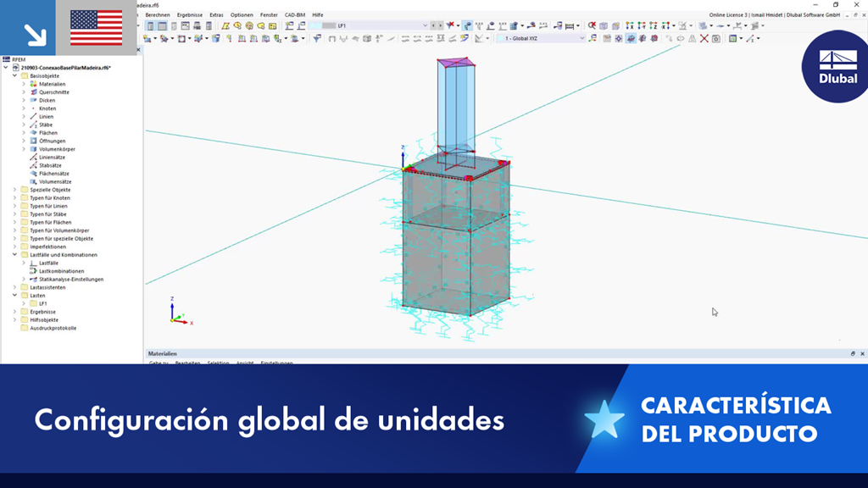Select Typen für Flächen folder
This screenshot has width=868, height=488.
click(x=50, y=223)
